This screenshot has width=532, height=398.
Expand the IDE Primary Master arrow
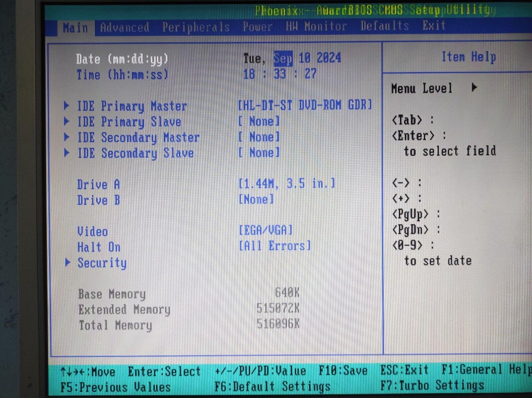67,106
